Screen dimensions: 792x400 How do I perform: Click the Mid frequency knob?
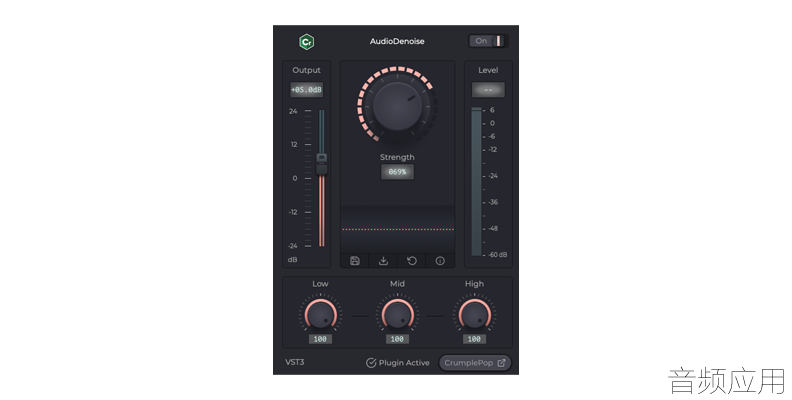tap(397, 315)
